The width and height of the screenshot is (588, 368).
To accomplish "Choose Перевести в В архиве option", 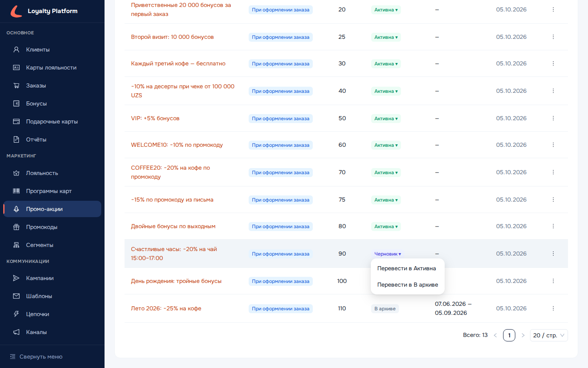I will coord(408,285).
